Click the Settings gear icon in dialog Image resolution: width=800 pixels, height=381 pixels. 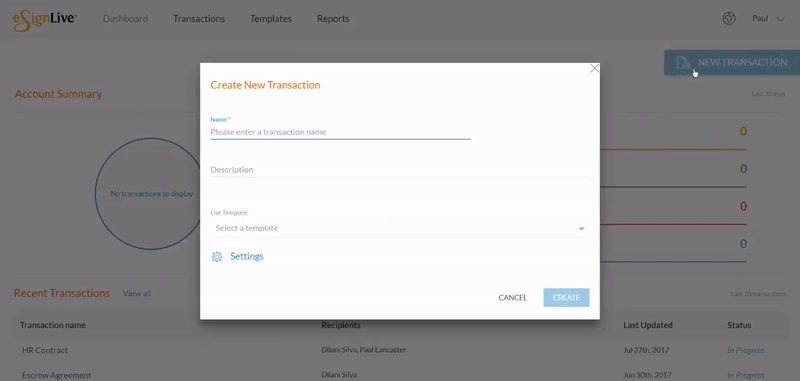coord(217,257)
